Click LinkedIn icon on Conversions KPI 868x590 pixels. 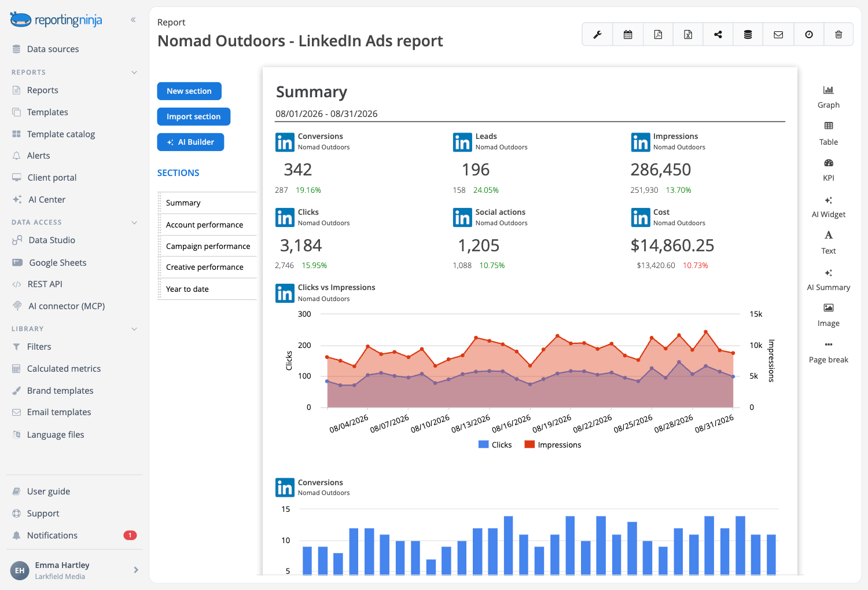coord(285,142)
